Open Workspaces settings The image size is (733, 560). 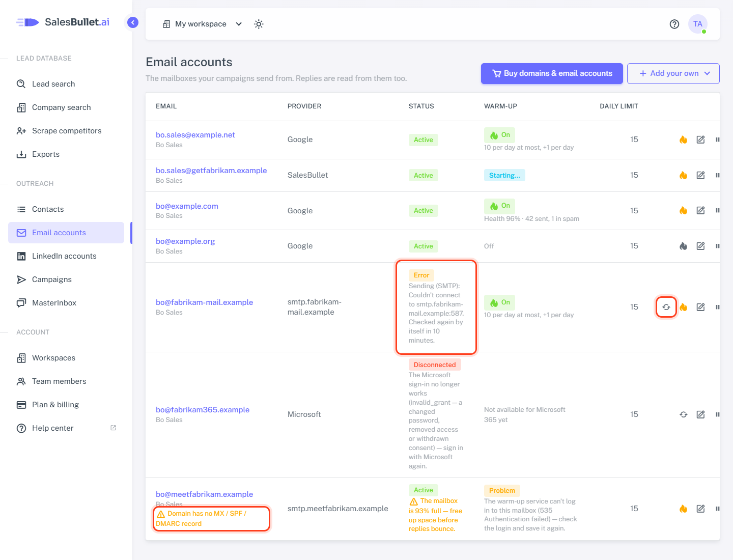point(66,358)
